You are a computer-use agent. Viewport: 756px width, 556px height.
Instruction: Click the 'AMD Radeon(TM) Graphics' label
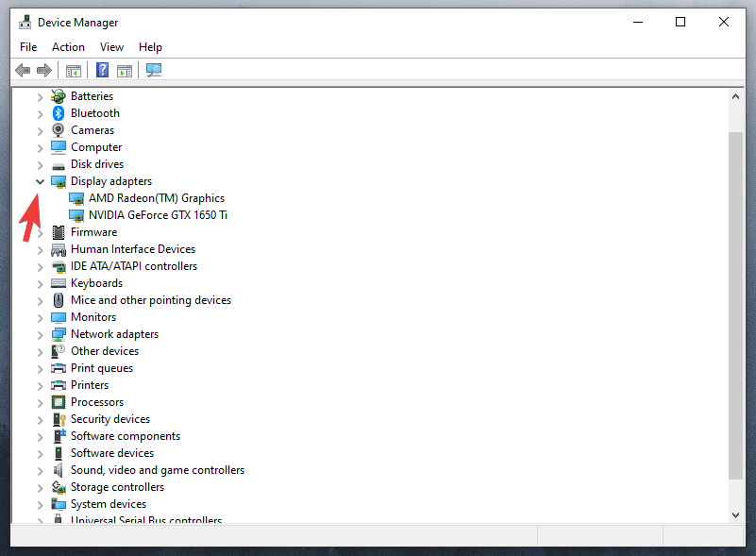click(157, 198)
